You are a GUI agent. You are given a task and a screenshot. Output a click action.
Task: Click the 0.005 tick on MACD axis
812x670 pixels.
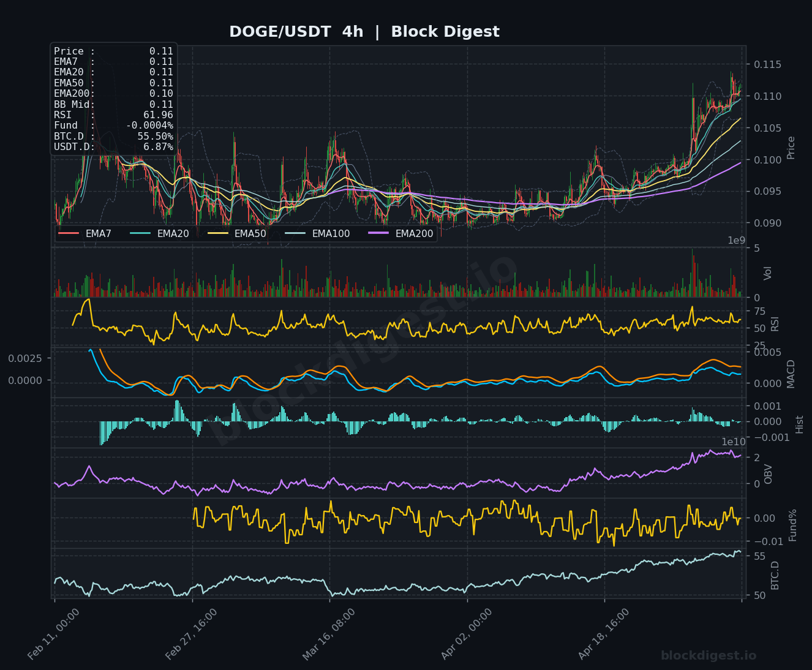[x=767, y=352]
